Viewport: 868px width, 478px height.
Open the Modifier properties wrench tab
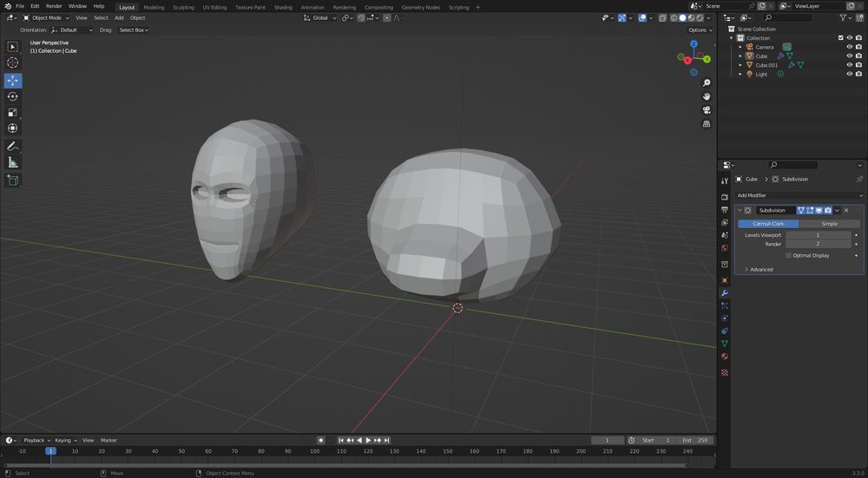point(725,292)
